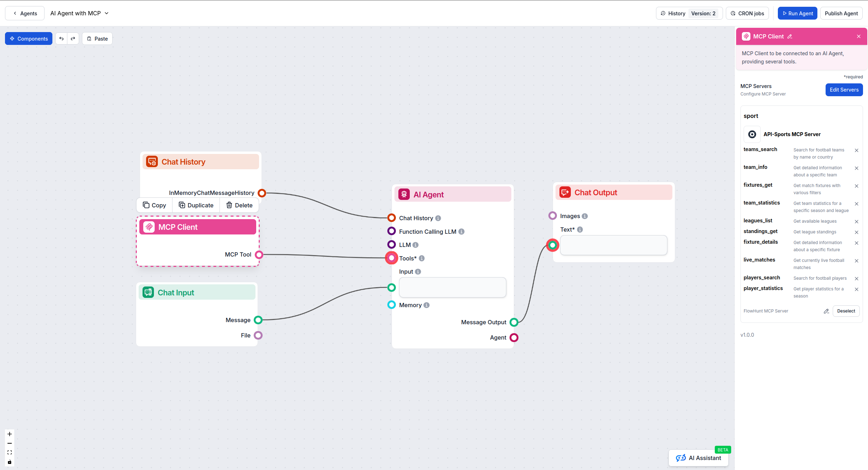Open the CRON jobs view
The height and width of the screenshot is (470, 868).
[747, 13]
